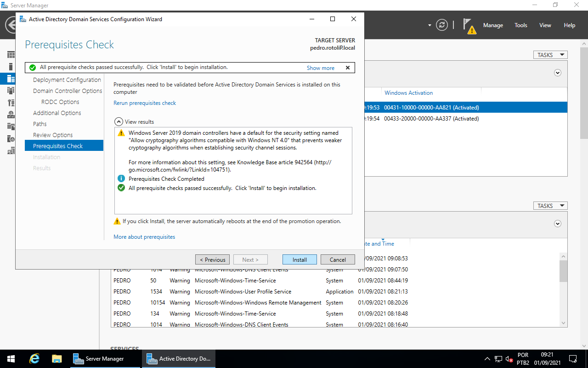
Task: Open the notification flag warning icon
Action: [x=468, y=25]
